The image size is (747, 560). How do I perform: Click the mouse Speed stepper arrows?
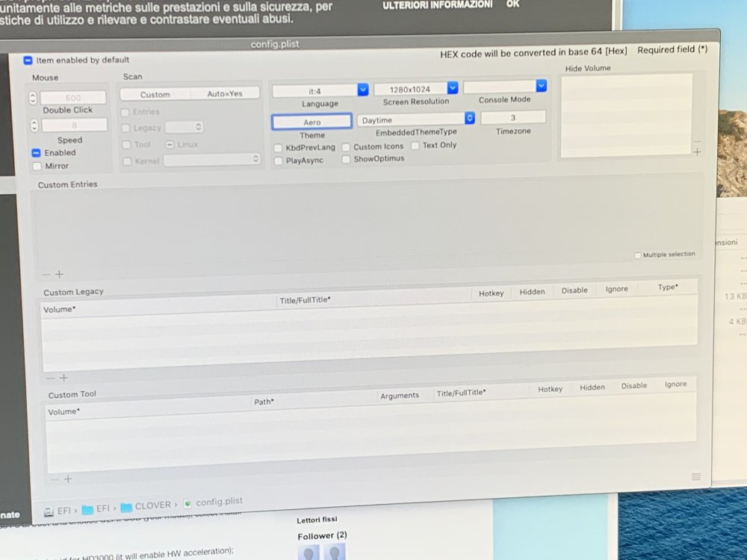(x=34, y=125)
